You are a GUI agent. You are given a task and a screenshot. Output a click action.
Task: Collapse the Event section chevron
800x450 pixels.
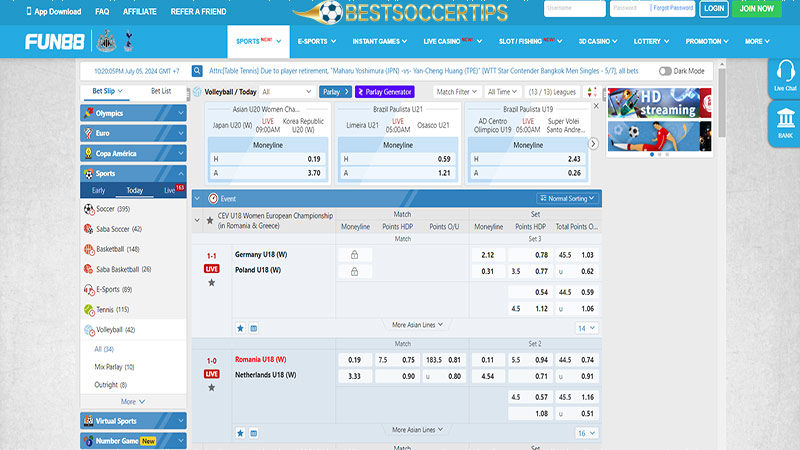coord(197,198)
